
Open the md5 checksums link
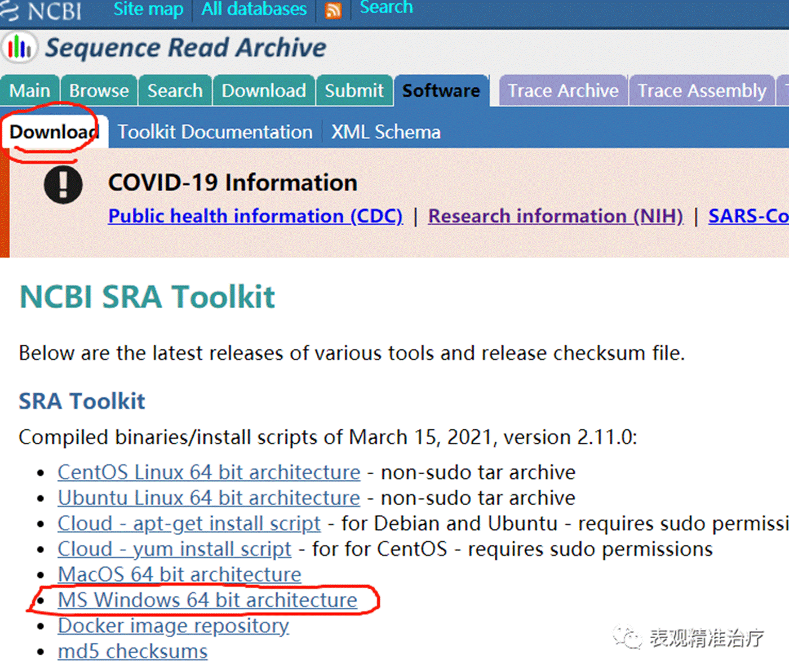point(132,651)
